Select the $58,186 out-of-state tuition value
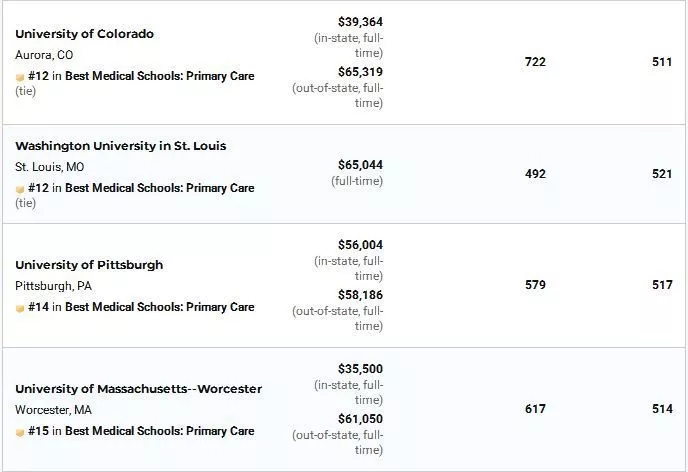The image size is (688, 472). 360,295
